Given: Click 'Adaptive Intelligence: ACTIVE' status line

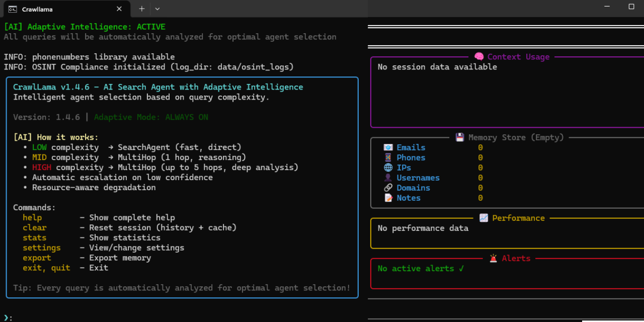Looking at the screenshot, I should pos(85,27).
